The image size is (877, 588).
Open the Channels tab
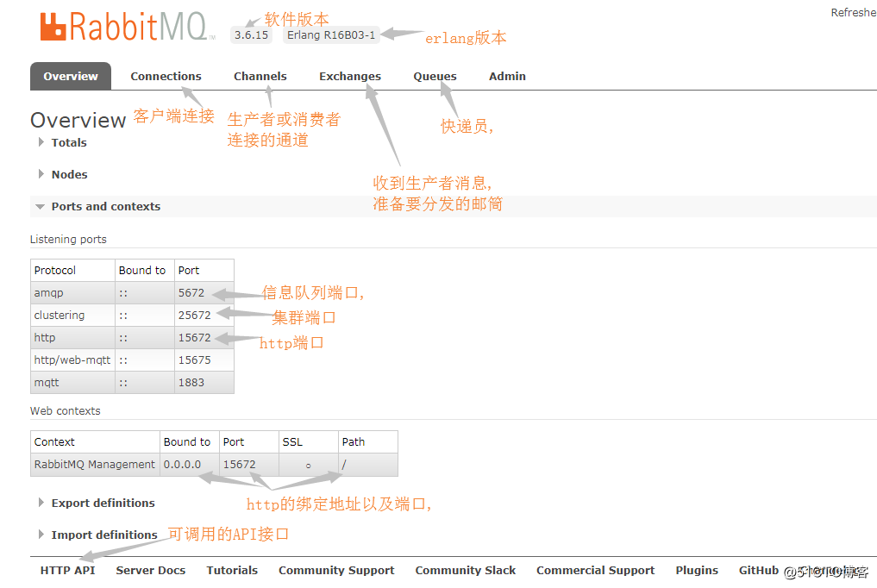(260, 76)
